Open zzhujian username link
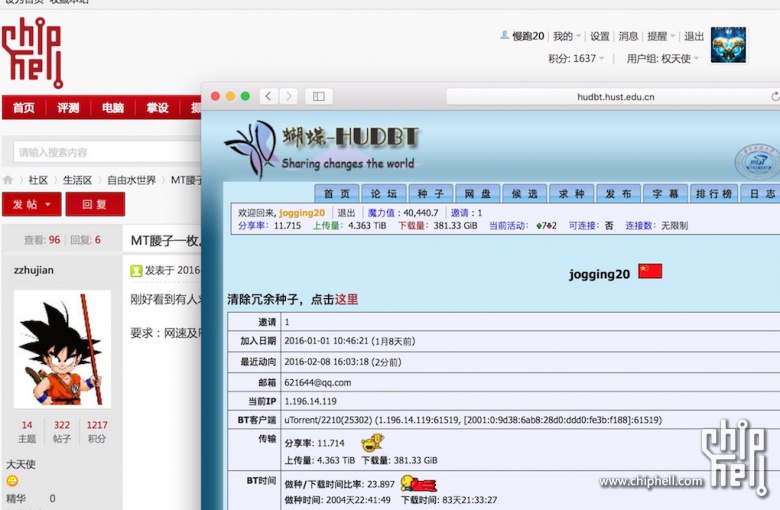 [33, 270]
